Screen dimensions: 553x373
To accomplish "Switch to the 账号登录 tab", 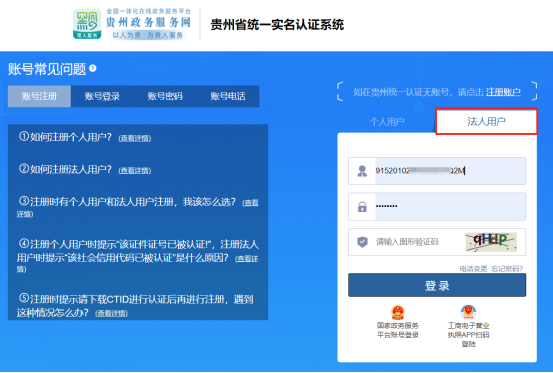I will 102,96.
